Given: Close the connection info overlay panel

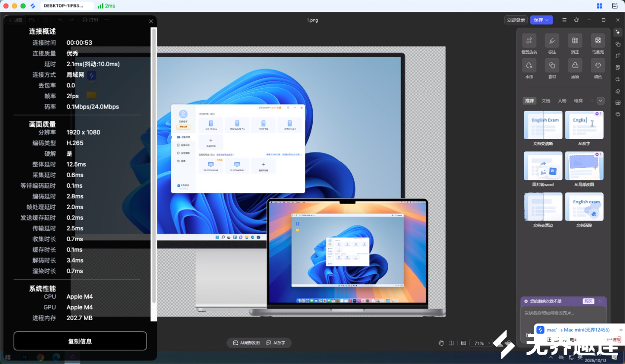Looking at the screenshot, I should click(151, 21).
